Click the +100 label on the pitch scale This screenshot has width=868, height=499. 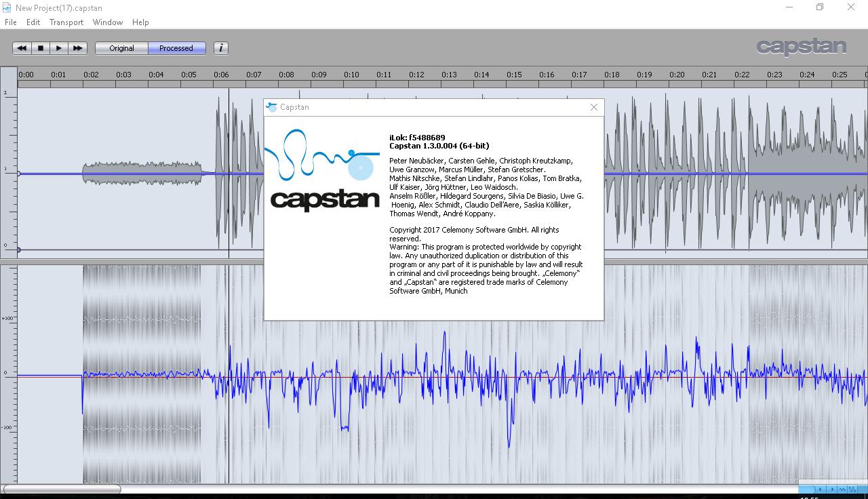coord(7,318)
